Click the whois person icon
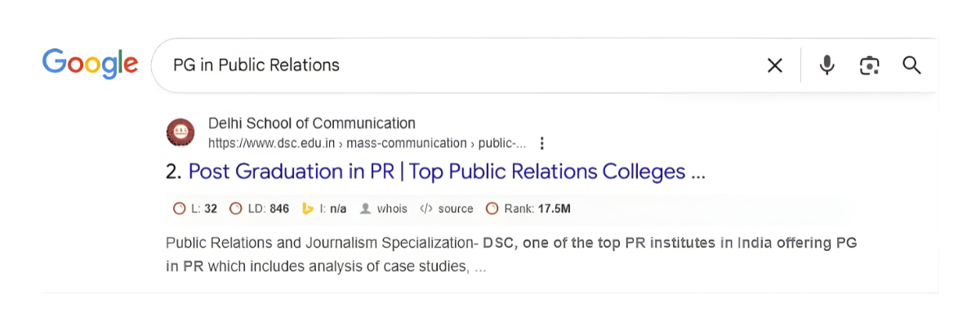 [x=365, y=208]
